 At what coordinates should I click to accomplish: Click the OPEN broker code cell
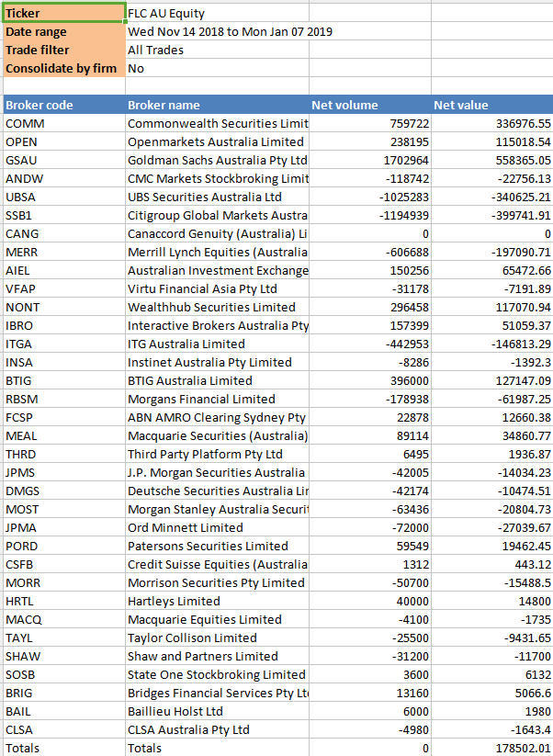click(63, 141)
